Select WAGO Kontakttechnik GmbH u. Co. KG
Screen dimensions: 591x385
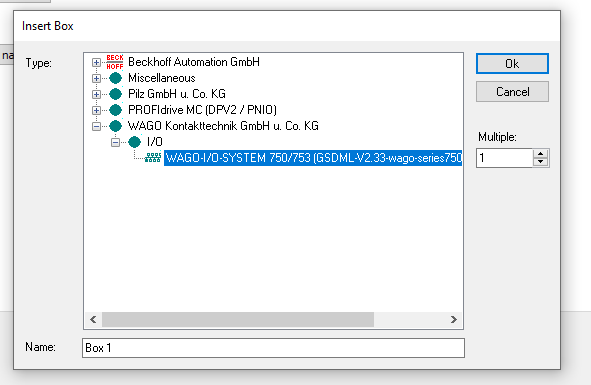point(223,126)
